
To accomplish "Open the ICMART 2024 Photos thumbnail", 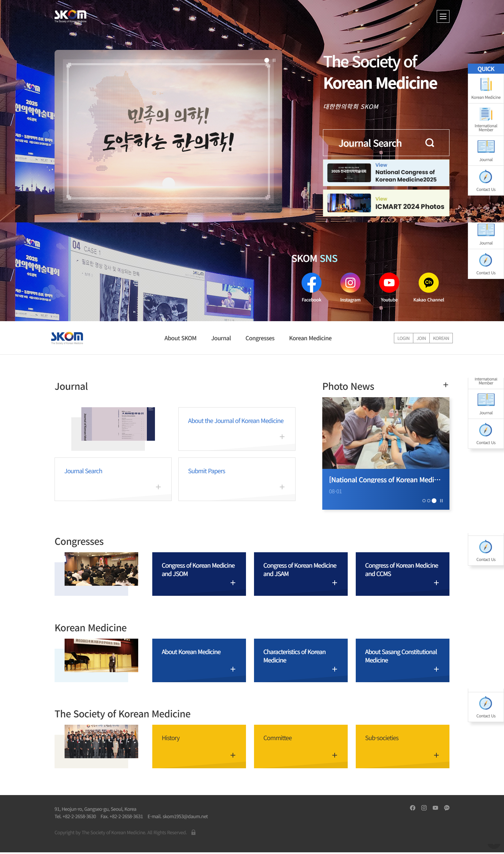I will click(x=349, y=203).
